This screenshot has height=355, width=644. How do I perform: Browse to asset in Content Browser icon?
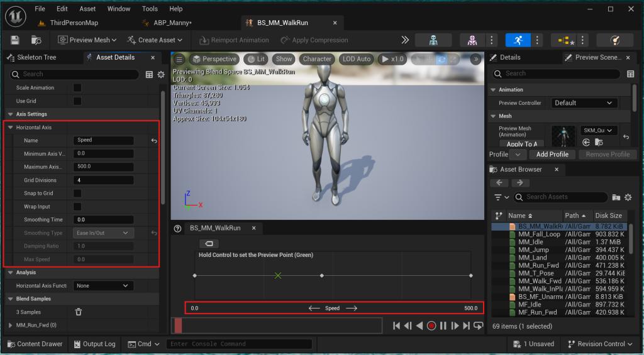tap(36, 40)
